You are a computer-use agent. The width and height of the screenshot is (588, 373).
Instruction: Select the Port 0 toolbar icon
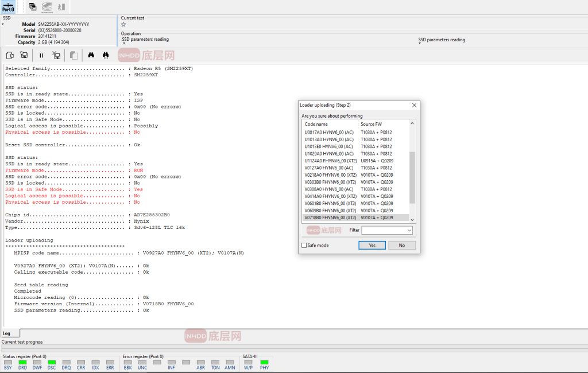(x=8, y=7)
